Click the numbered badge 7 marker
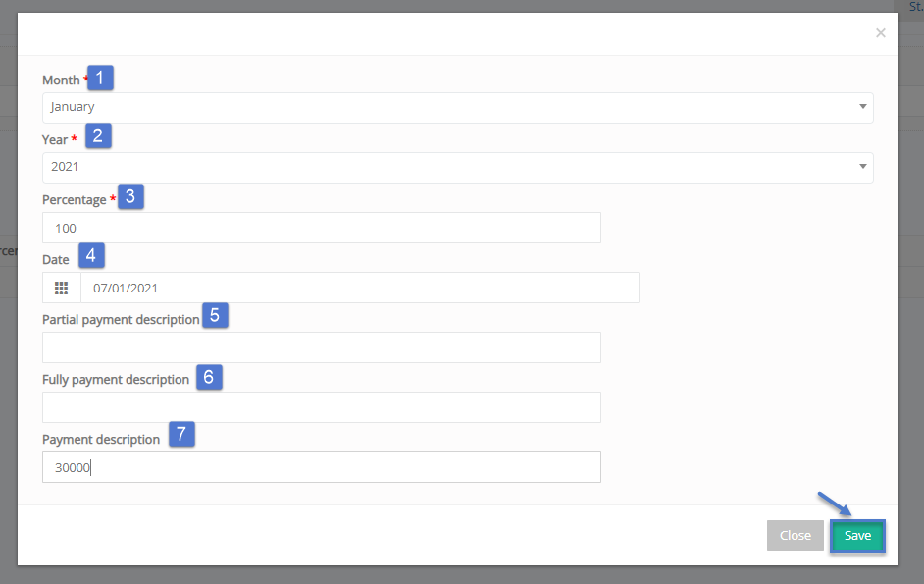This screenshot has height=584, width=924. click(x=181, y=434)
